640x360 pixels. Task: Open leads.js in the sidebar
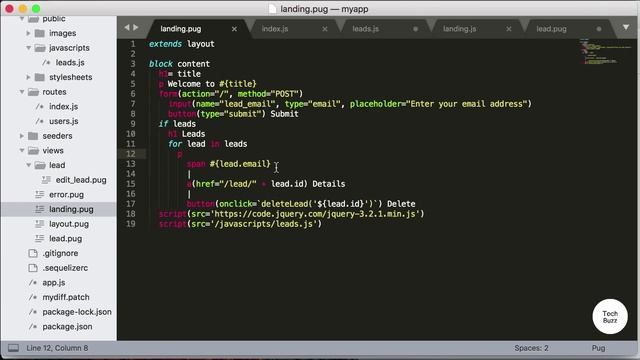(70, 62)
